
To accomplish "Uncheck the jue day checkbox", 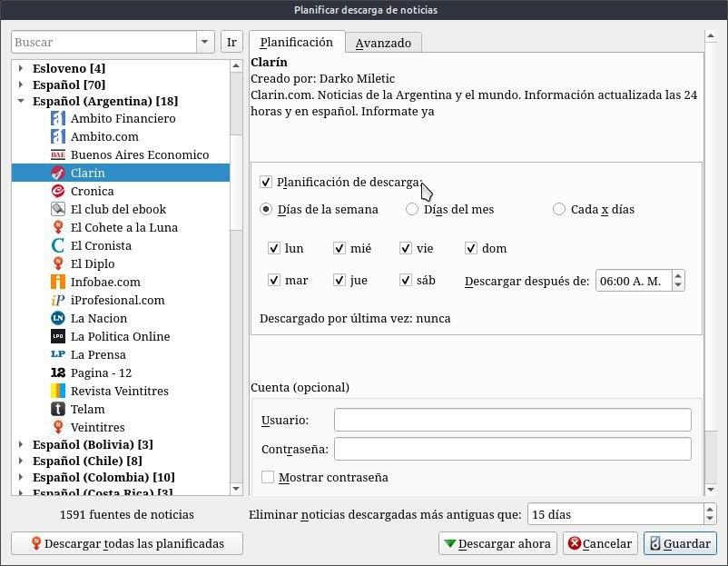I will (x=339, y=280).
